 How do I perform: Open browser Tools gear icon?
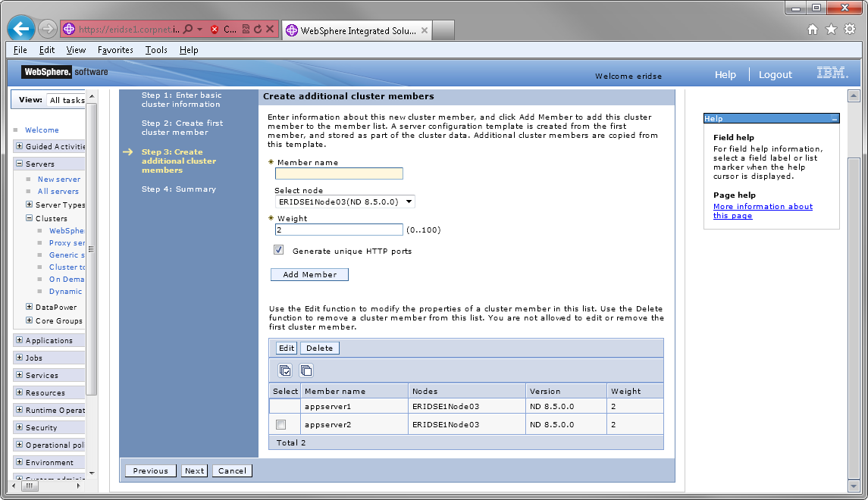pyautogui.click(x=850, y=30)
